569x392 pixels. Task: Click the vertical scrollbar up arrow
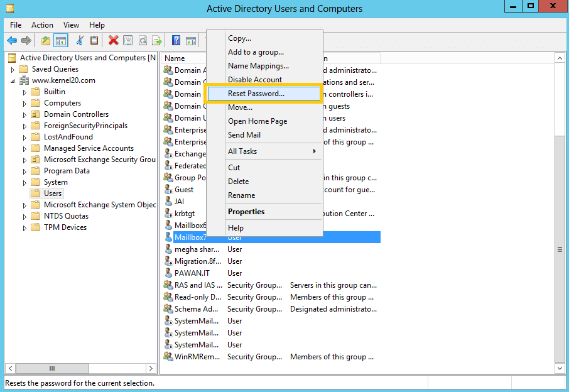pyautogui.click(x=560, y=58)
